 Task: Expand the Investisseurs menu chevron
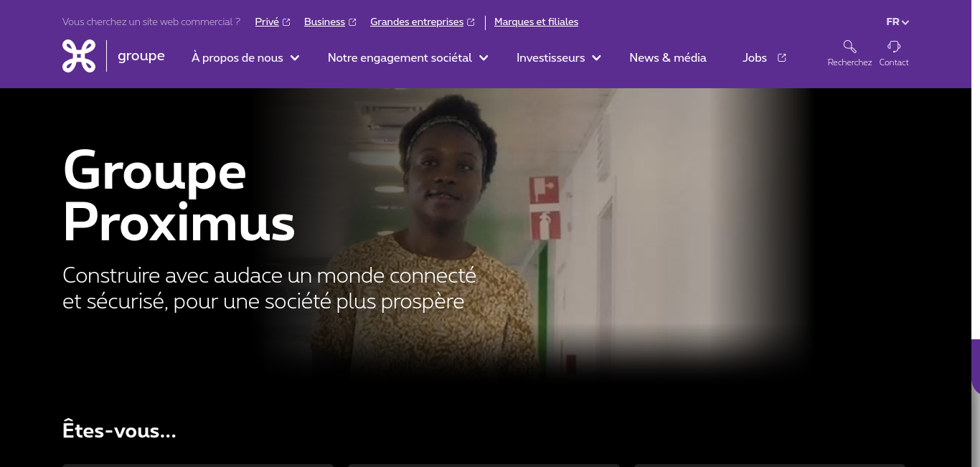coord(596,58)
